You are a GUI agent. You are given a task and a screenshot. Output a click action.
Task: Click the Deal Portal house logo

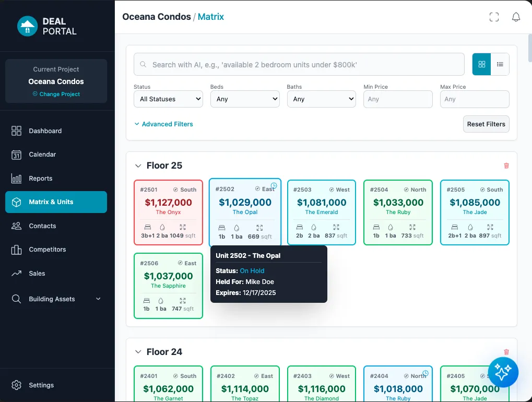28,26
